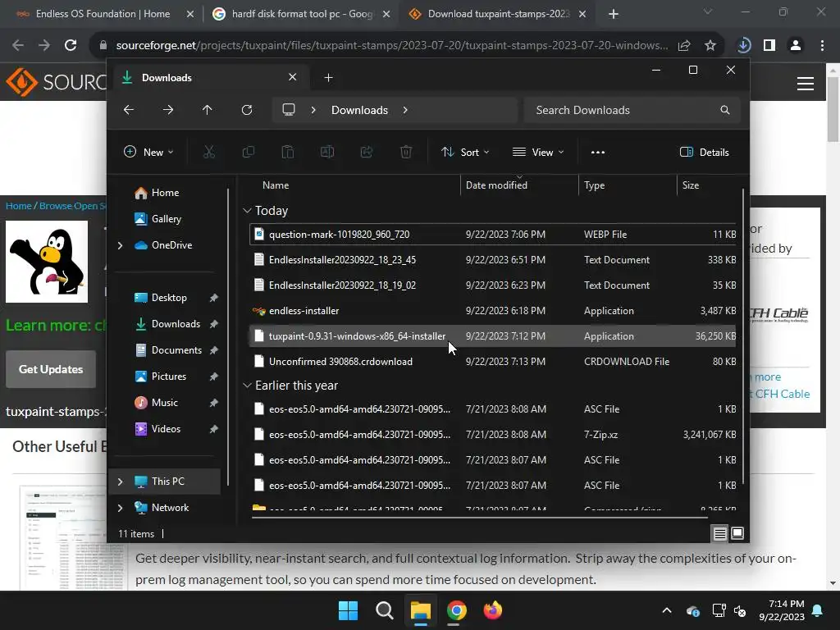The width and height of the screenshot is (840, 630).
Task: Open taskbar Search
Action: pyautogui.click(x=384, y=610)
